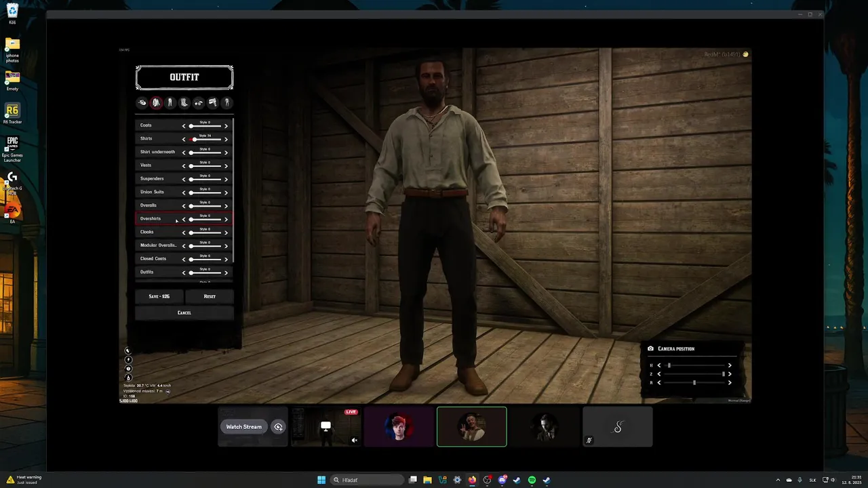Select the shirt/coat category icon
The width and height of the screenshot is (868, 488).
pyautogui.click(x=156, y=103)
